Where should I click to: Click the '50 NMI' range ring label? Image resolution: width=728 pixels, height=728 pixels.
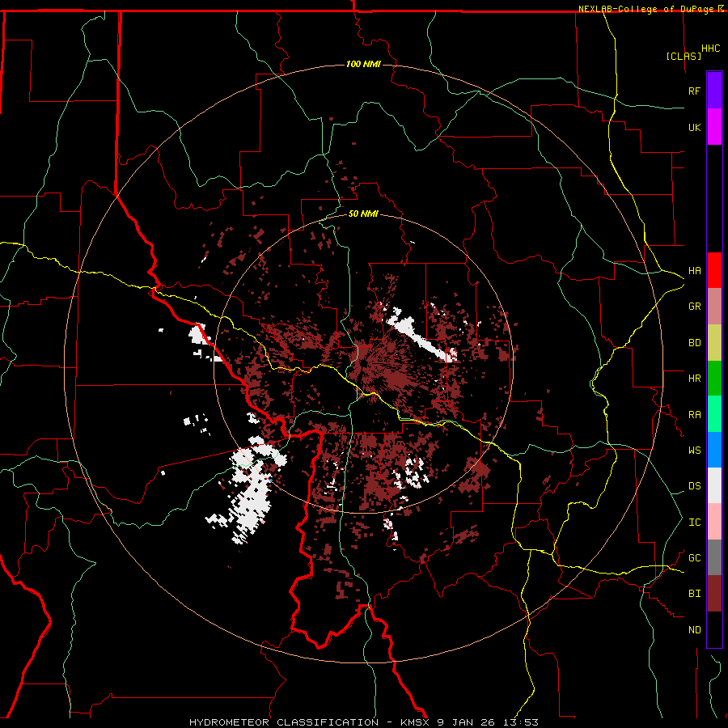coord(363,214)
